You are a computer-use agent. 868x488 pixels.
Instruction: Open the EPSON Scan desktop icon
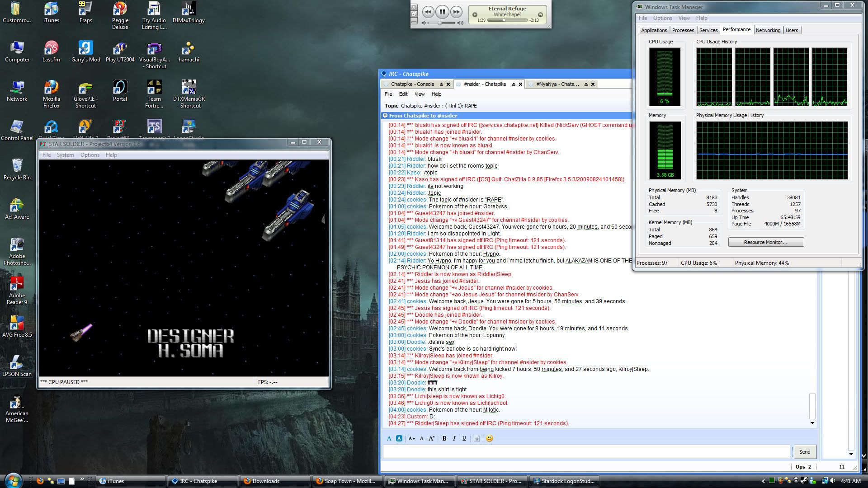17,366
